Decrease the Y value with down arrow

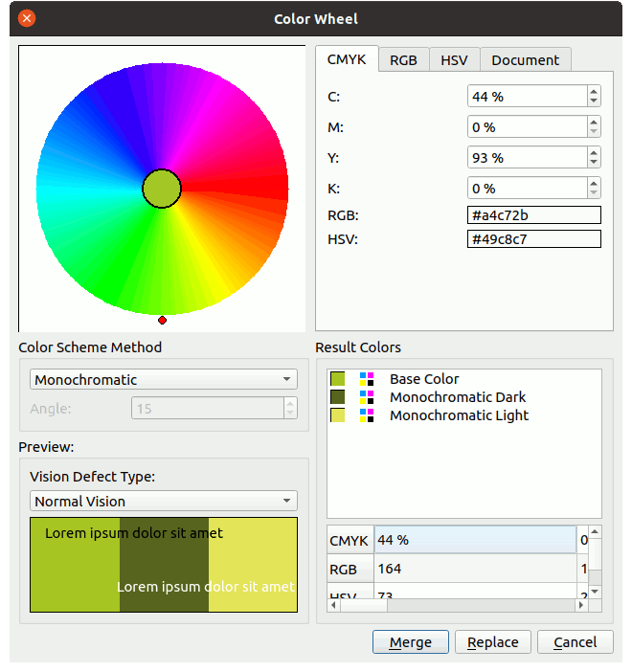pos(594,163)
